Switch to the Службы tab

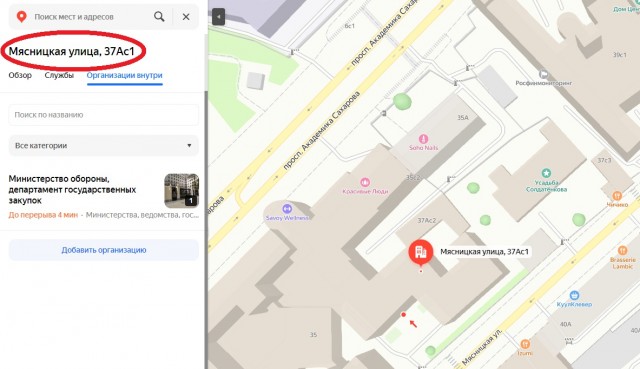(59, 75)
